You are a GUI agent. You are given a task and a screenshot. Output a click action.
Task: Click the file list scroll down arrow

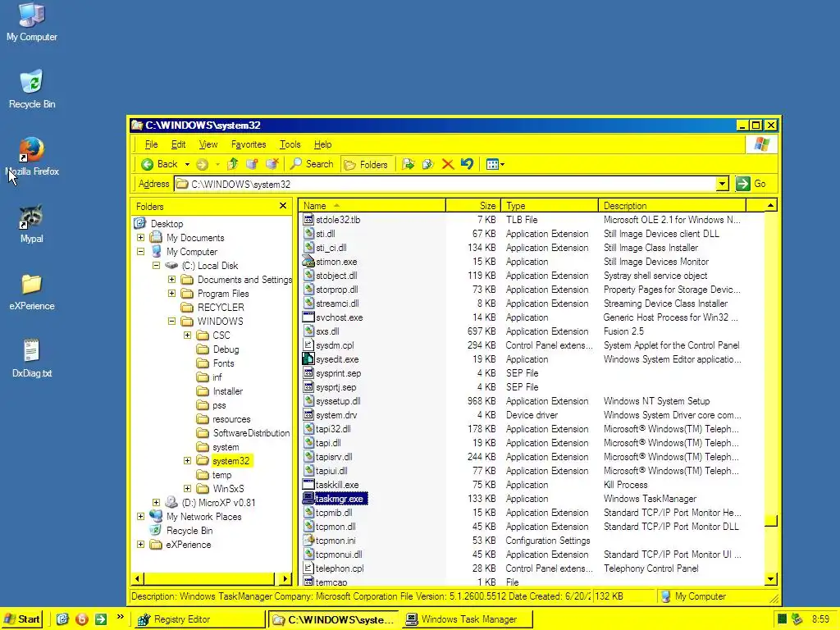click(x=771, y=578)
